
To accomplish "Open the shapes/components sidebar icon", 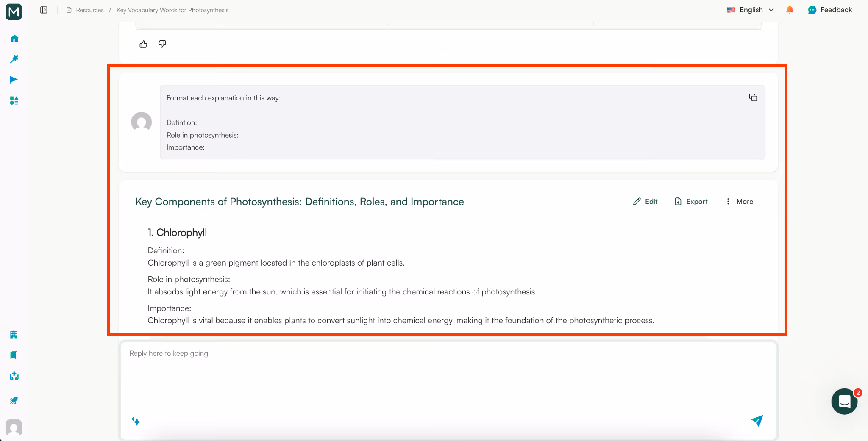I will 14,101.
